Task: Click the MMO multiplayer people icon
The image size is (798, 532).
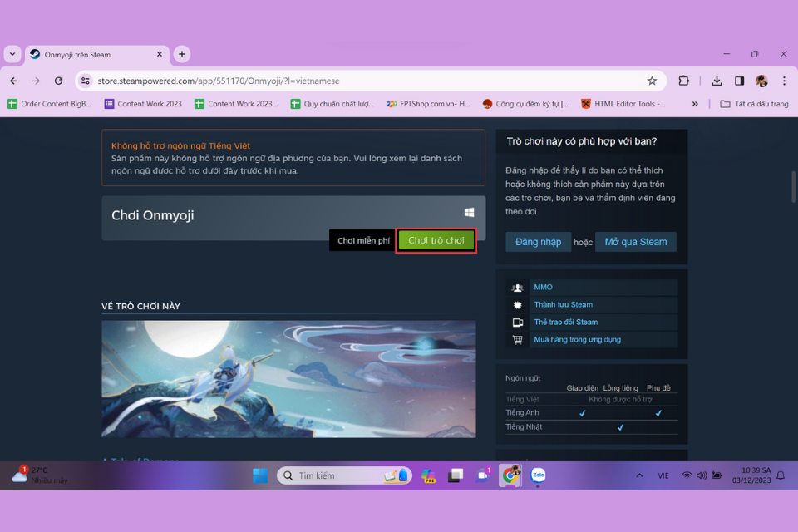Action: tap(518, 288)
